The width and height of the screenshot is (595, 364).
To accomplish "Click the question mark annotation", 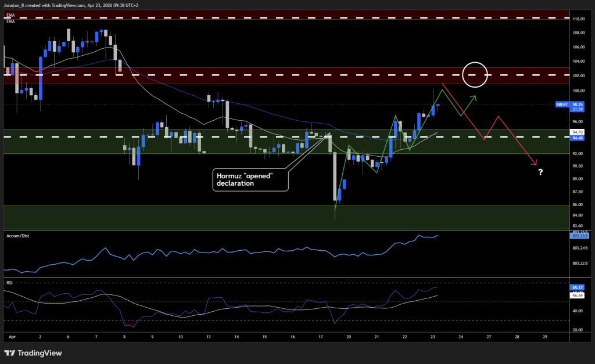I will point(540,172).
